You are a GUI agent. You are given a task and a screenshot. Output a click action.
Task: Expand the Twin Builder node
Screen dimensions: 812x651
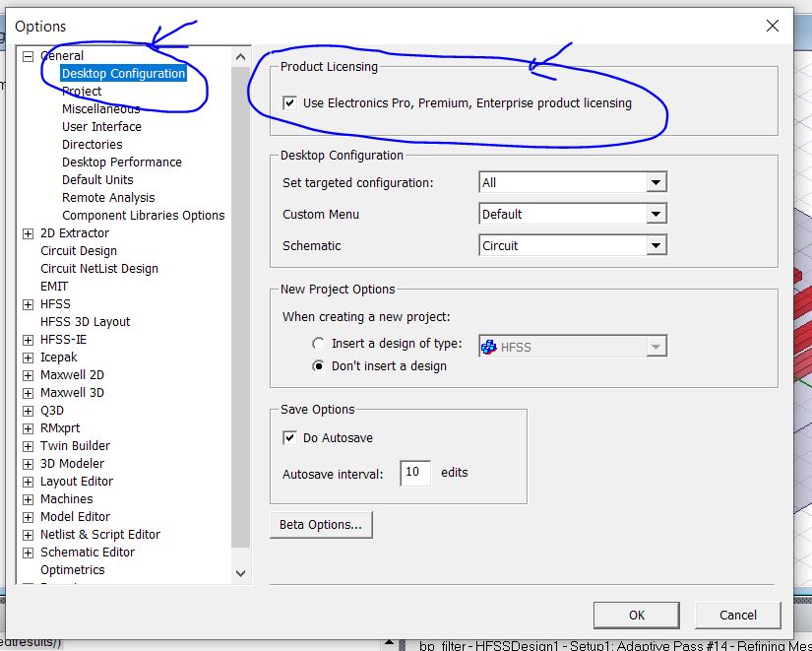(28, 447)
